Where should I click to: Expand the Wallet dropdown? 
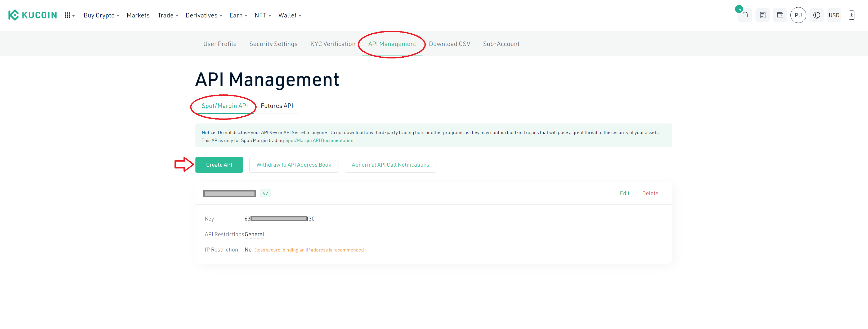(x=290, y=15)
